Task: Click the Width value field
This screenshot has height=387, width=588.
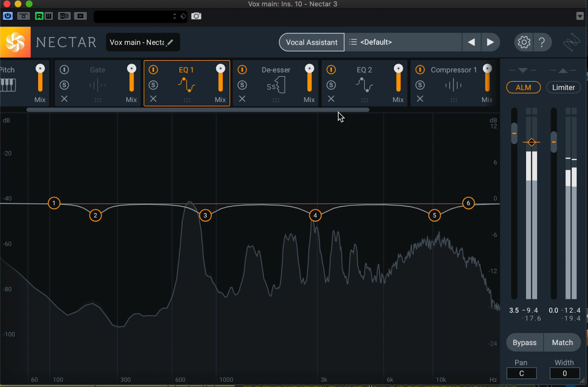Action: [565, 373]
